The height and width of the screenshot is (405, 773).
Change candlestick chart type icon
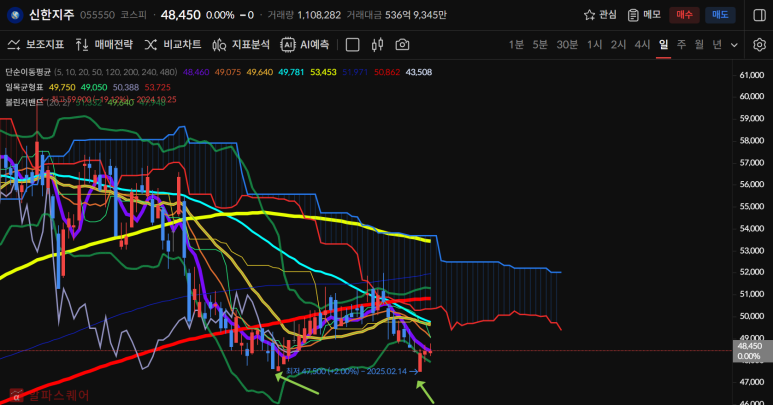pos(378,45)
